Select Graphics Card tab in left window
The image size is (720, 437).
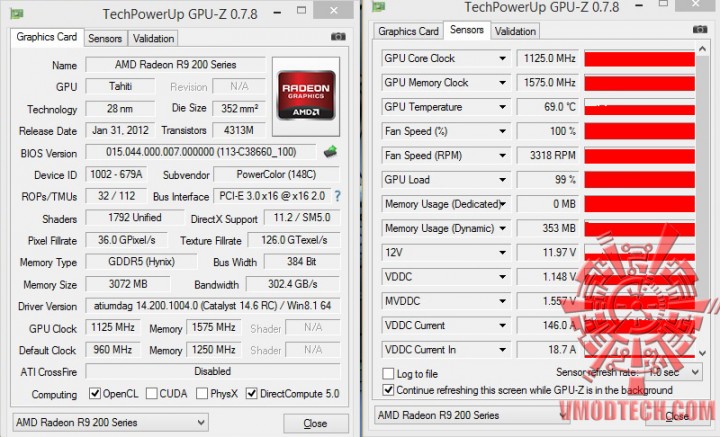click(x=46, y=37)
